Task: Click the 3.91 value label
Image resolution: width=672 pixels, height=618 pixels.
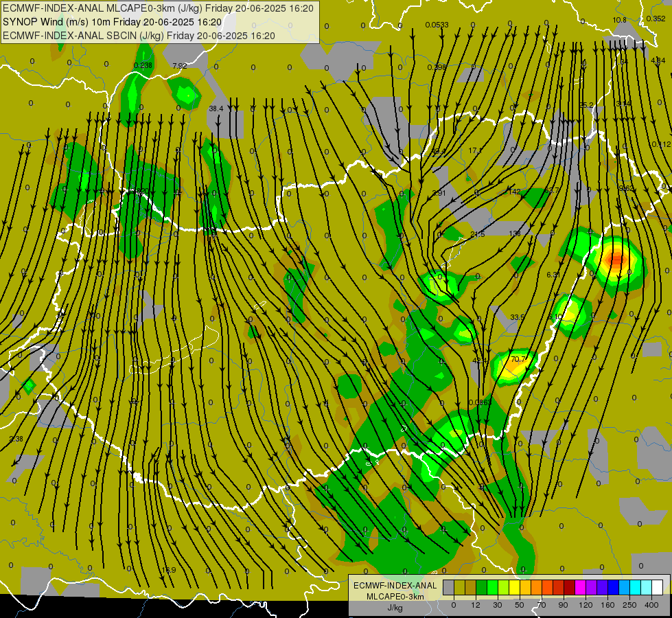Action: [x=439, y=193]
